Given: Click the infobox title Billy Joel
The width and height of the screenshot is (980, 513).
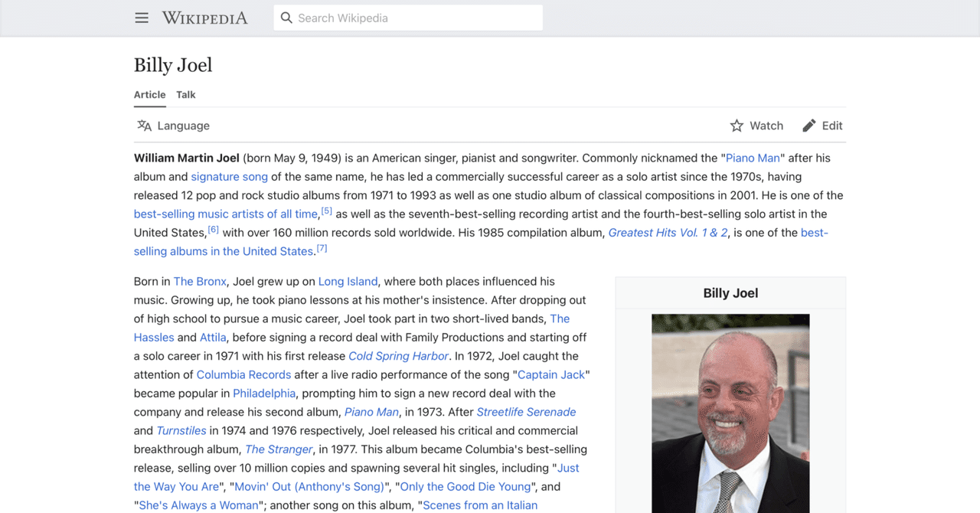Looking at the screenshot, I should (x=730, y=292).
